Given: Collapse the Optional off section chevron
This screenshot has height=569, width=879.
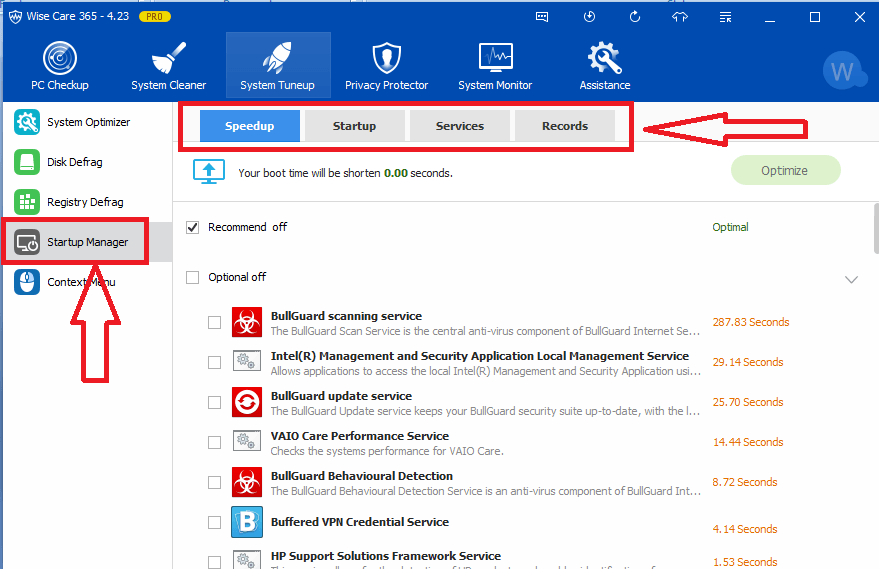Looking at the screenshot, I should (851, 280).
